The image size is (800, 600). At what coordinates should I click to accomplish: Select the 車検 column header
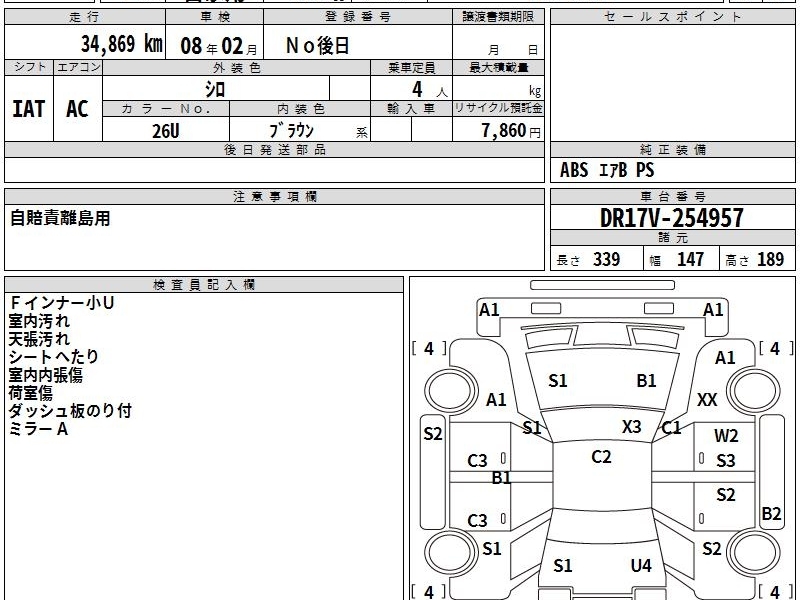pyautogui.click(x=215, y=16)
